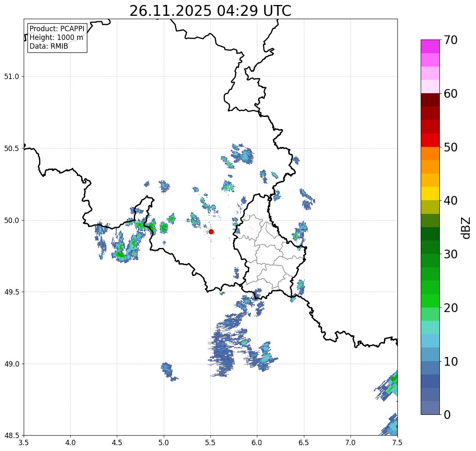Click the colorbar tick label '40'
The height and width of the screenshot is (451, 476).
451,201
